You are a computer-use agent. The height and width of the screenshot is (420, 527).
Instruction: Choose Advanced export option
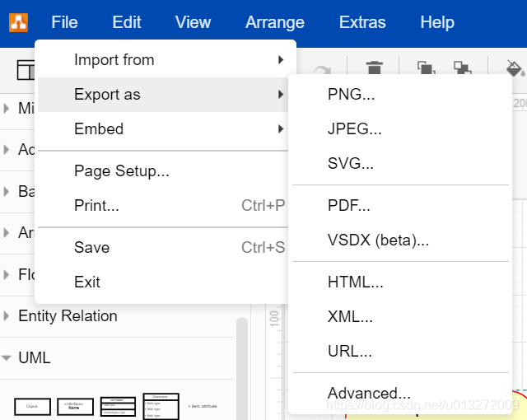click(x=369, y=394)
